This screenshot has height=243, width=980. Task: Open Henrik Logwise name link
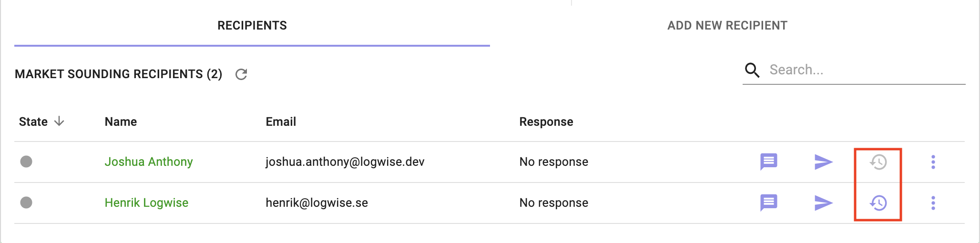(146, 203)
